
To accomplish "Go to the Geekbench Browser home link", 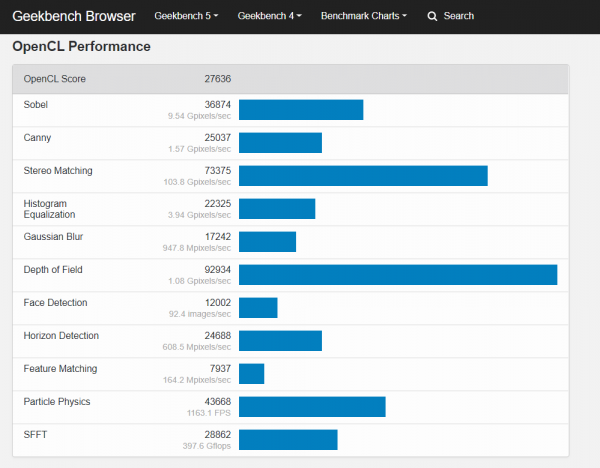I will click(x=75, y=16).
